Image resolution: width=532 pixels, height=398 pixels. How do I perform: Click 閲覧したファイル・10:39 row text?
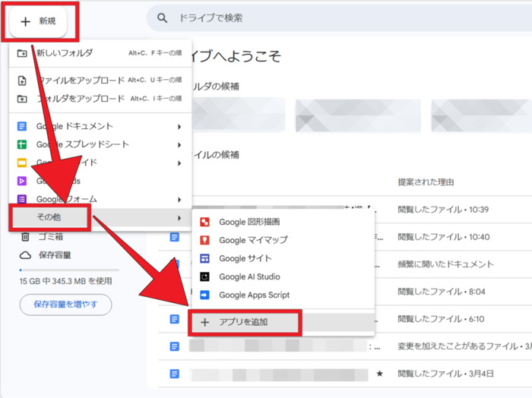[x=443, y=210]
